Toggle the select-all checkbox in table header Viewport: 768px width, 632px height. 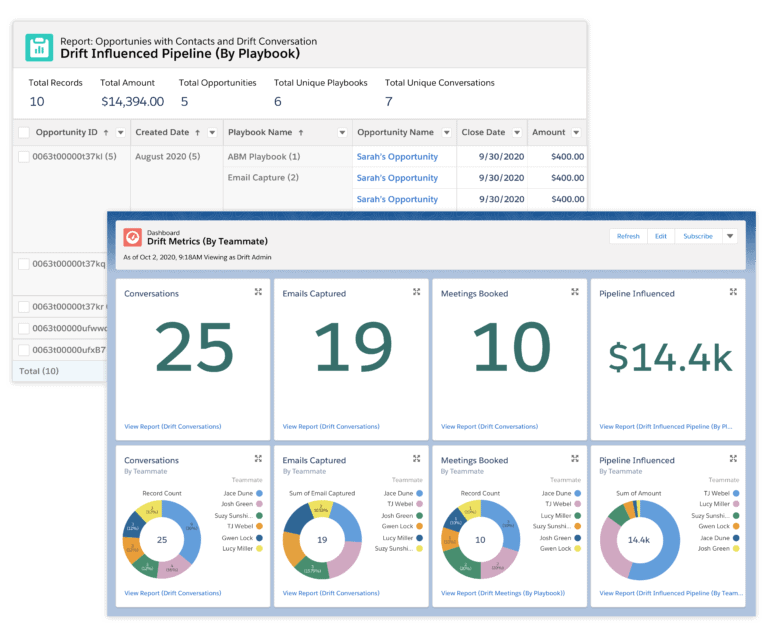click(x=24, y=132)
